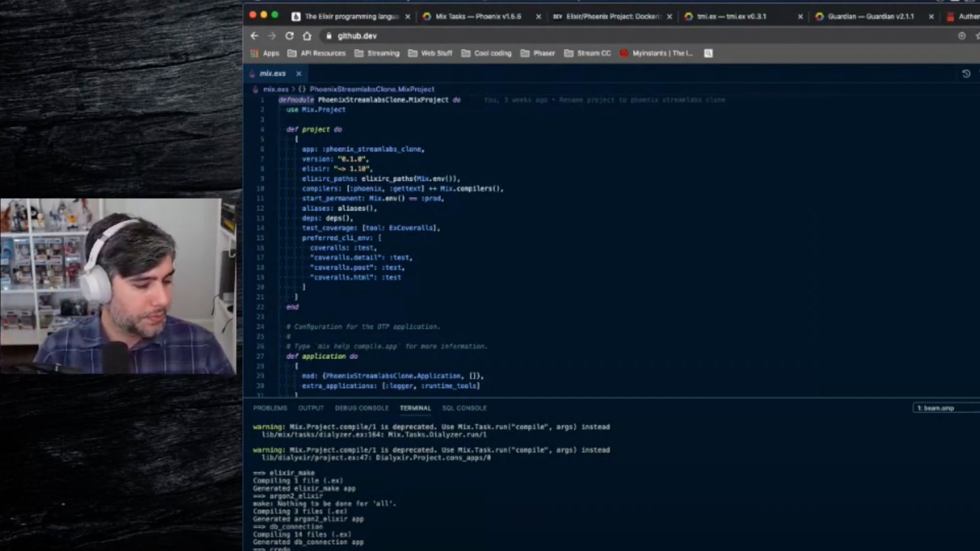Close the mix.exs editor tab
This screenshot has height=551, width=980.
tap(299, 73)
